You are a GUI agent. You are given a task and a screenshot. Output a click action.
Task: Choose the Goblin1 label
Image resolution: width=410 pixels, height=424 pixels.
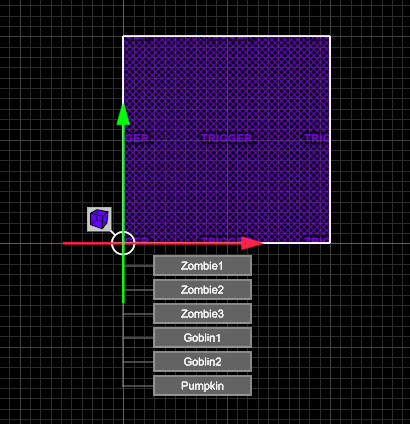coord(202,338)
